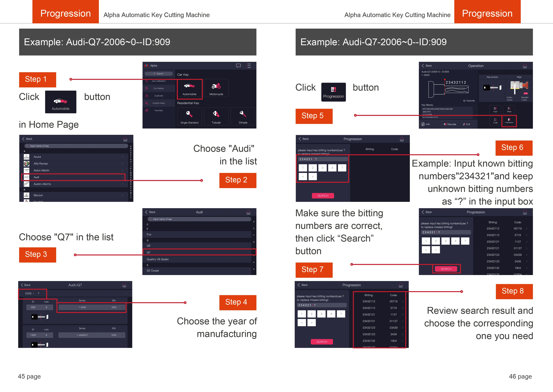Viewport: 553px width, 392px height.
Task: Toggle the Favorite star on Operation screen
Action: [x=469, y=101]
